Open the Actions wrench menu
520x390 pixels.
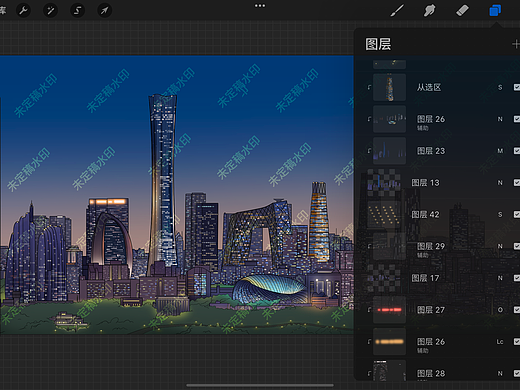coord(23,11)
